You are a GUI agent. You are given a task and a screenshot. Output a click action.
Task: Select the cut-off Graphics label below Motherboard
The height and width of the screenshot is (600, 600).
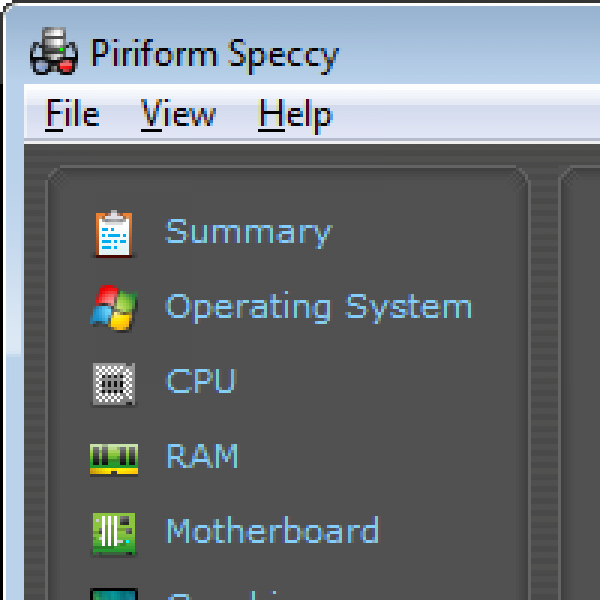pos(250,594)
